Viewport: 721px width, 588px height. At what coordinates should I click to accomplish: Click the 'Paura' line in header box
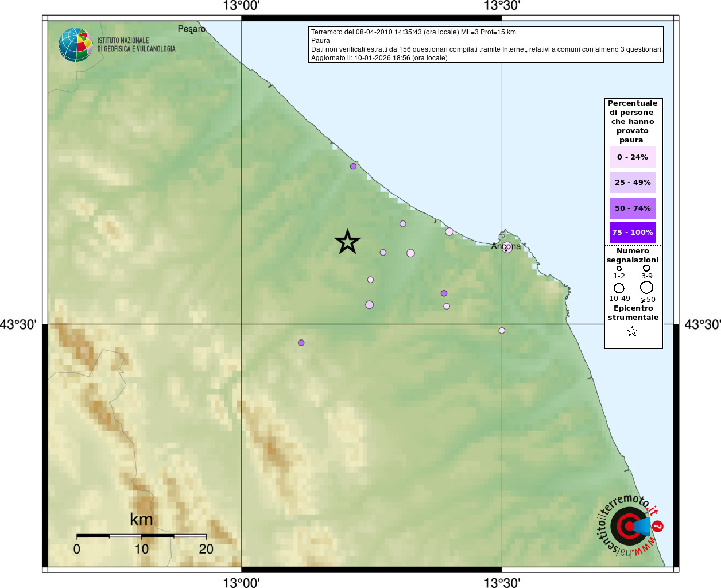[320, 41]
